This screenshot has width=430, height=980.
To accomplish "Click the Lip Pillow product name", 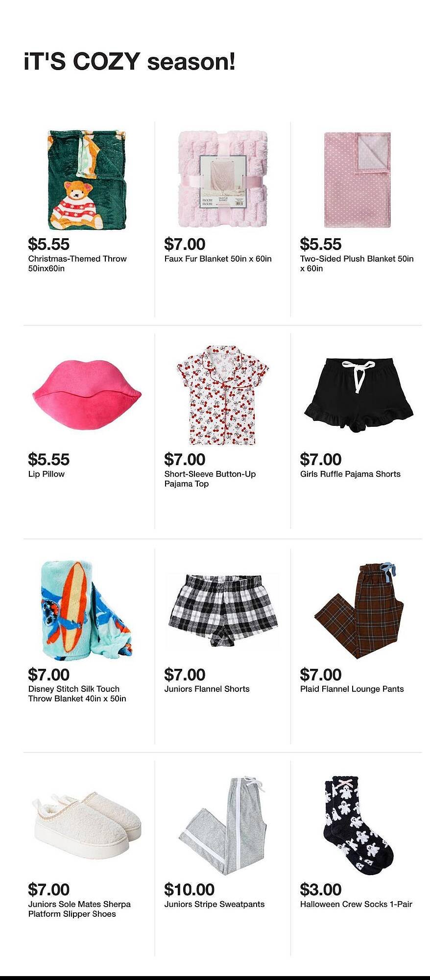I will tap(47, 474).
